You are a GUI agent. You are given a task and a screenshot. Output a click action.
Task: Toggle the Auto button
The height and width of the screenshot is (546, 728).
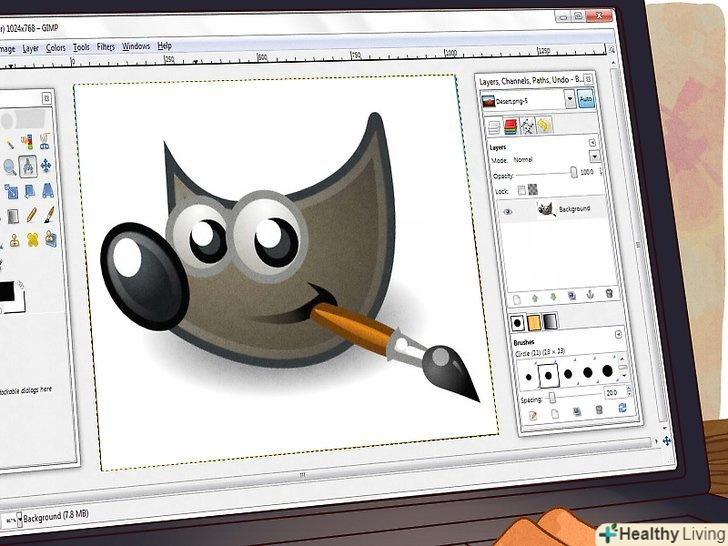coord(586,99)
